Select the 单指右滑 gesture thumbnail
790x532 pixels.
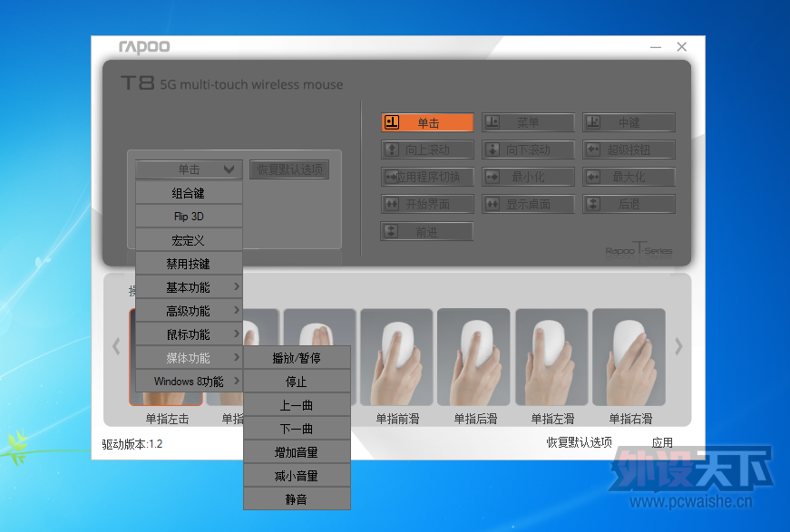point(629,357)
